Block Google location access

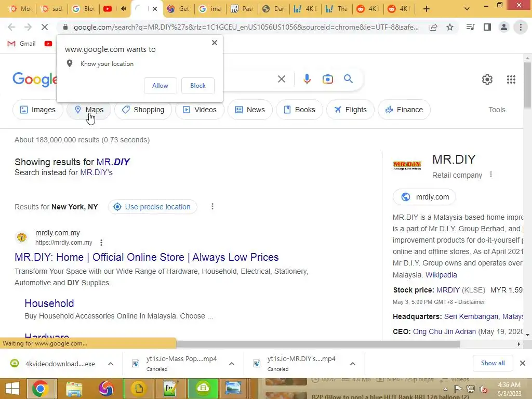point(198,86)
